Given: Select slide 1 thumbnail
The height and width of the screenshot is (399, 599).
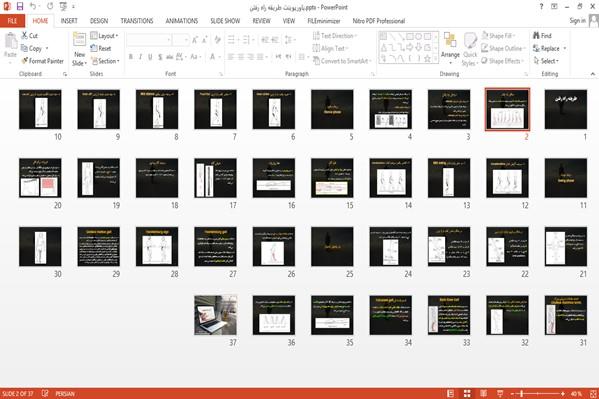Looking at the screenshot, I should tap(565, 109).
